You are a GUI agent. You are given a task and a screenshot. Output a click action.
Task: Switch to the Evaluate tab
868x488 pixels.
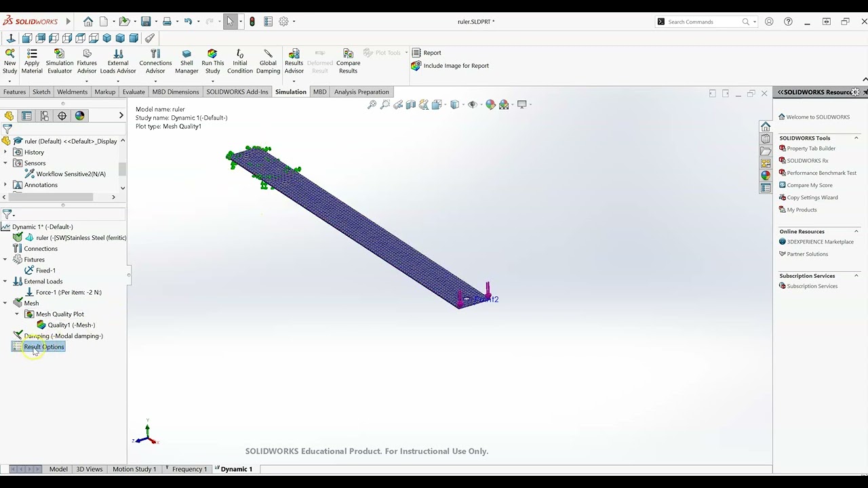[x=134, y=91]
